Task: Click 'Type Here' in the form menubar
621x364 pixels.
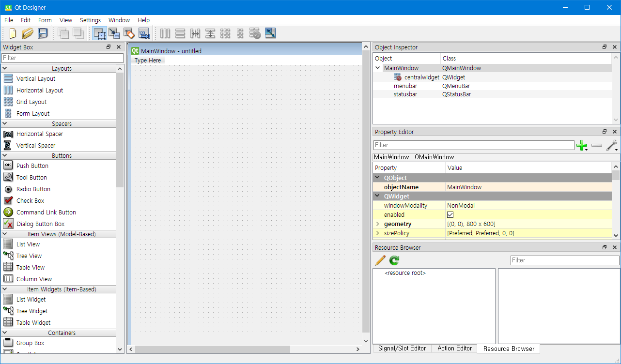Action: 148,61
